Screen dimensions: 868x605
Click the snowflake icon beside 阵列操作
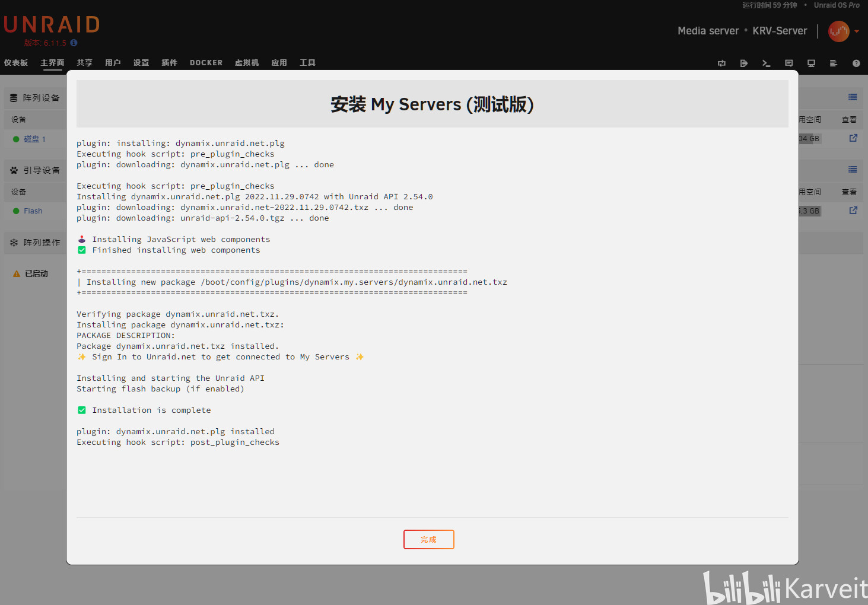tap(14, 243)
